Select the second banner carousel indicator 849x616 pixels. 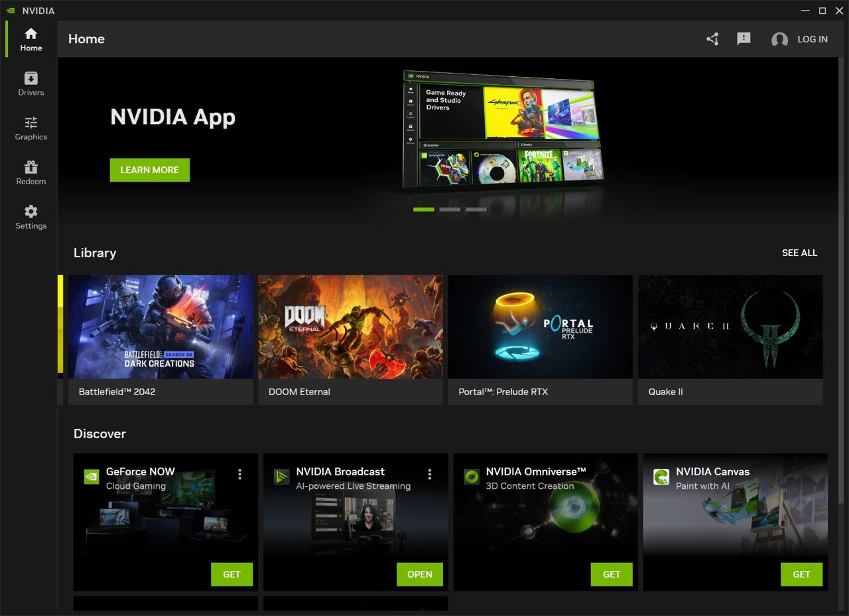[x=450, y=210]
